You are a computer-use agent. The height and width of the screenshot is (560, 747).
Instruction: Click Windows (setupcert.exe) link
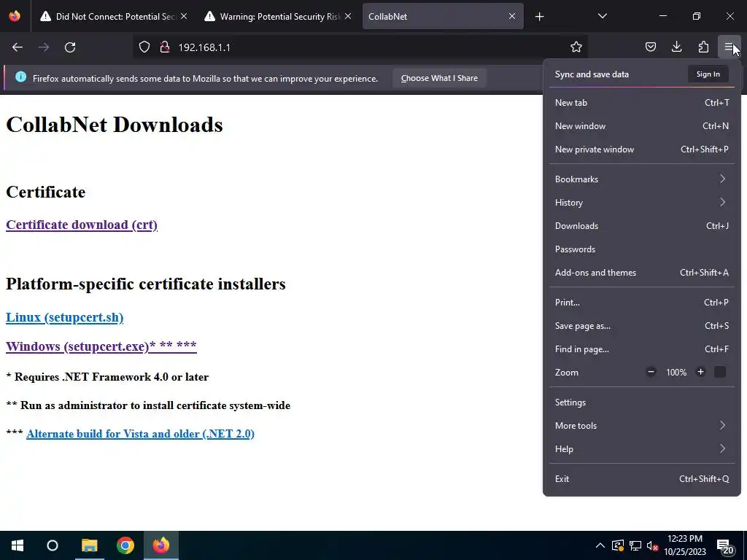pos(101,346)
